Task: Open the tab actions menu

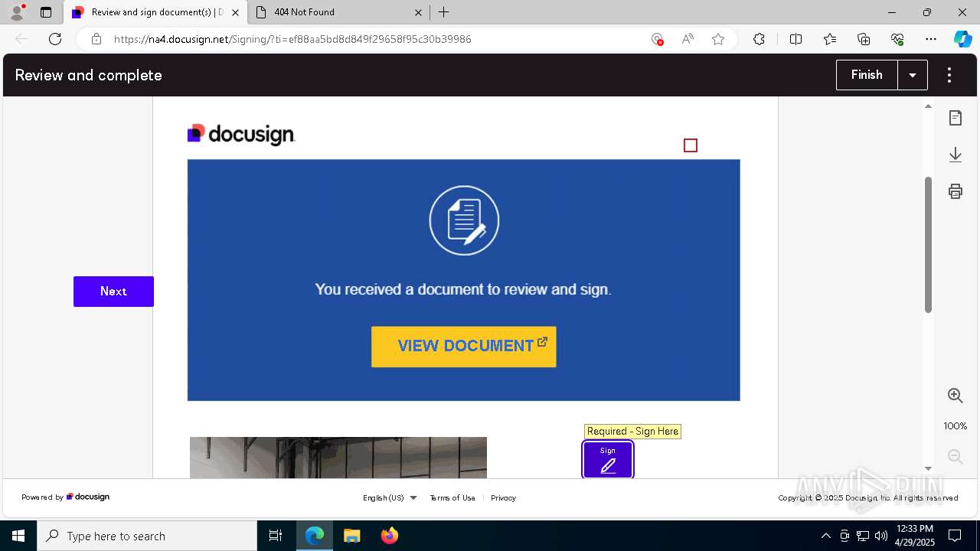Action: (x=46, y=12)
